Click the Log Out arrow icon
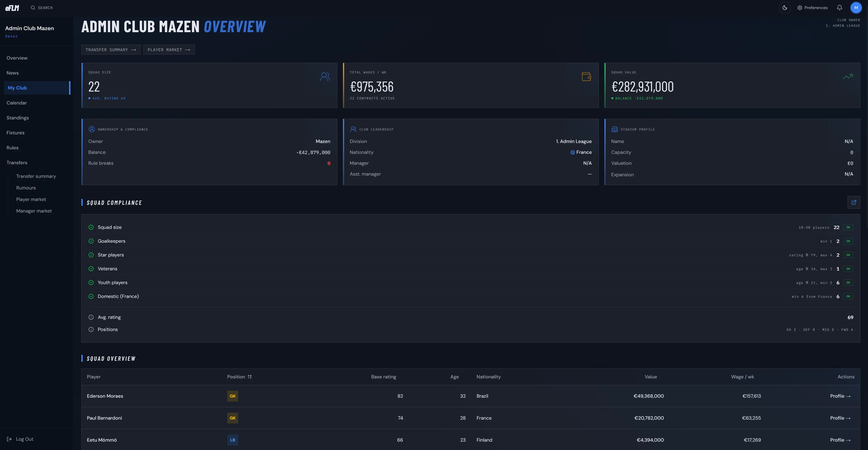This screenshot has width=868, height=450. (x=9, y=439)
